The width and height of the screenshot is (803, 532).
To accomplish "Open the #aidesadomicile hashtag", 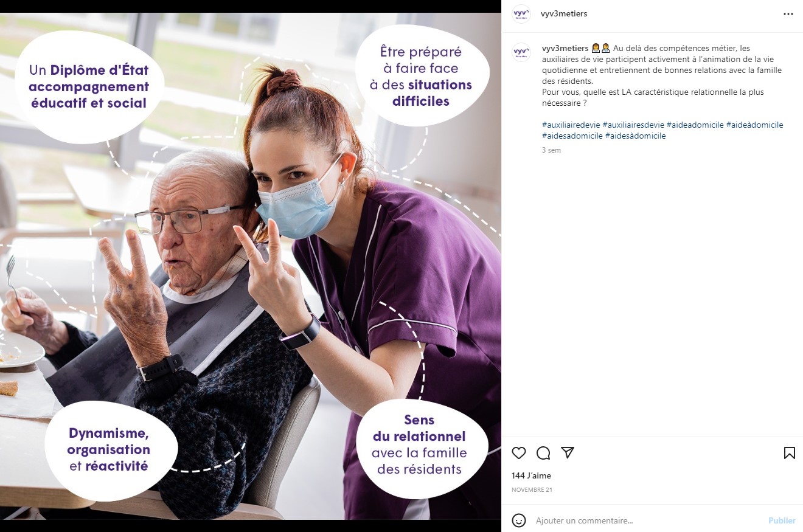I will [x=572, y=136].
